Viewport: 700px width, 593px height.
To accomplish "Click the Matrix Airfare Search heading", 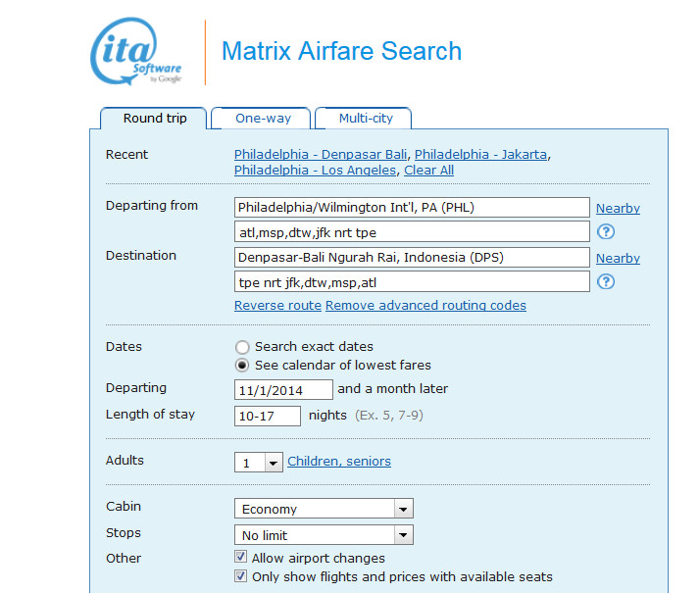I will (x=341, y=51).
